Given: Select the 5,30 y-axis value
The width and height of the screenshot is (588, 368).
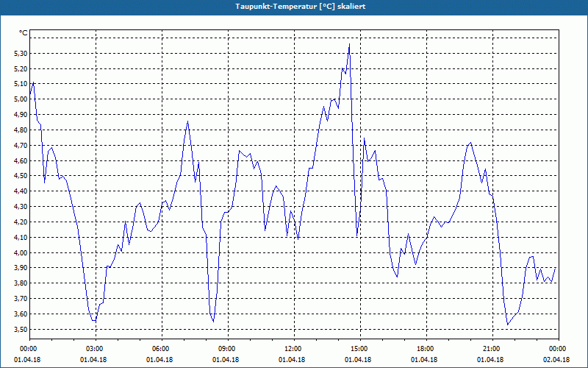Looking at the screenshot, I should (x=21, y=54).
